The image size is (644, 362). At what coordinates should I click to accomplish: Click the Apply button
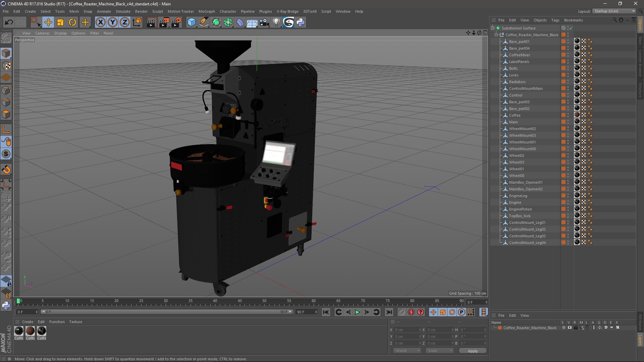click(473, 351)
